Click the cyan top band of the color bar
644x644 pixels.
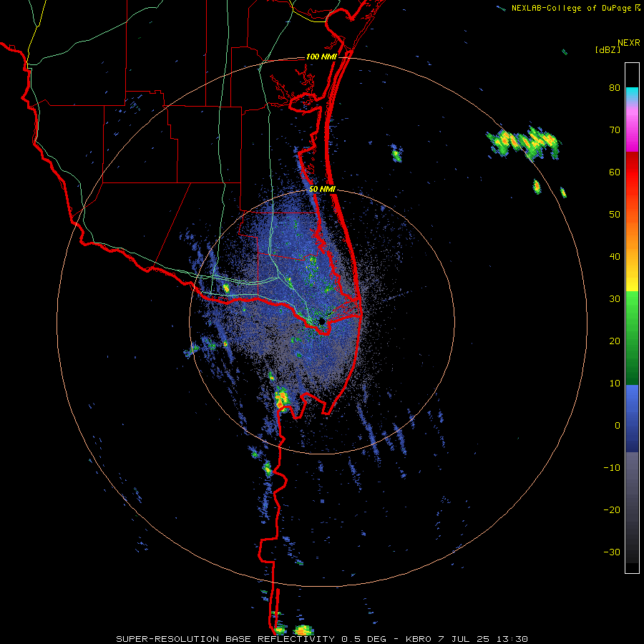[632, 93]
